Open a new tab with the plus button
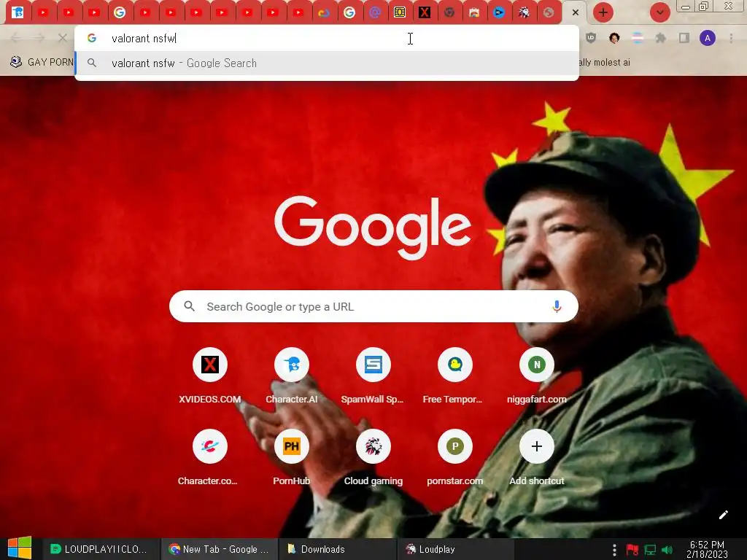 pyautogui.click(x=603, y=12)
